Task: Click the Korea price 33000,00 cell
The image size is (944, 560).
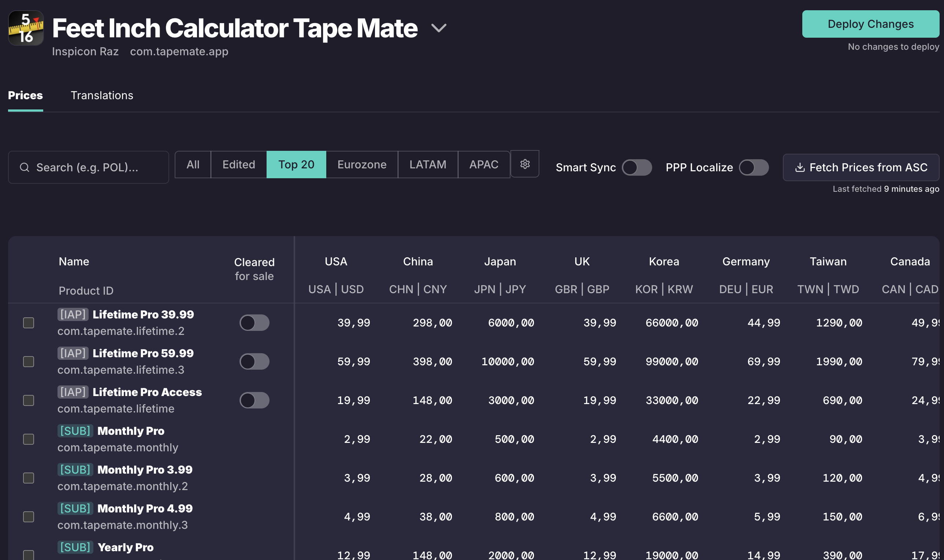Action: tap(672, 400)
